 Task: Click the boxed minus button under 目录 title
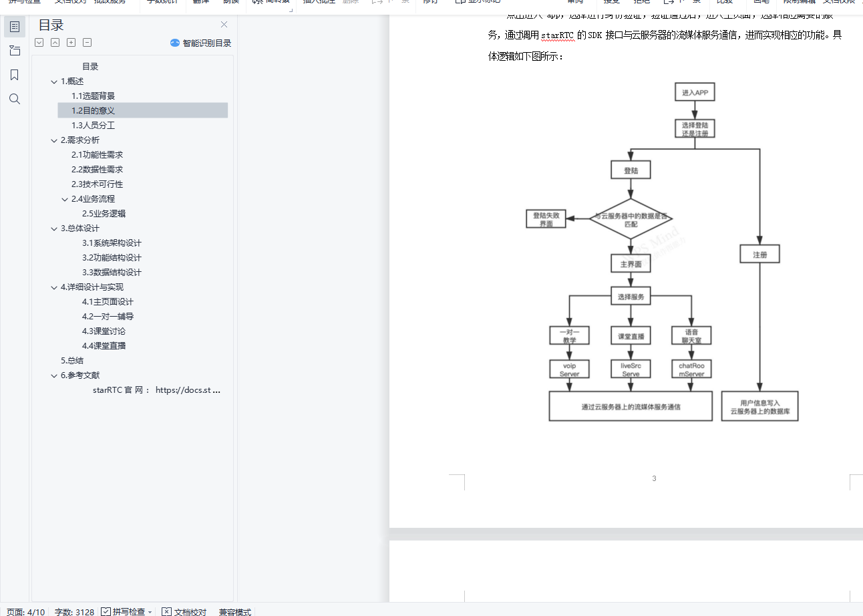click(x=88, y=43)
